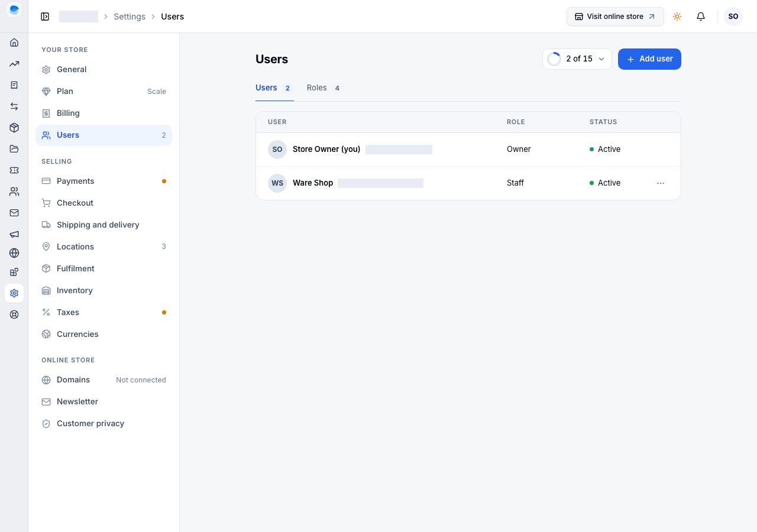Open the folder icon in rail
The image size is (757, 532).
click(x=14, y=149)
